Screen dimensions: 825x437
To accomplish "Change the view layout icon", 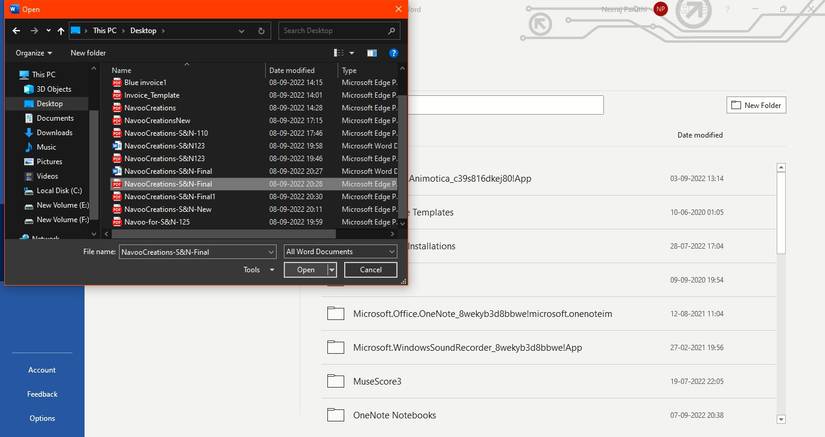I will 338,53.
